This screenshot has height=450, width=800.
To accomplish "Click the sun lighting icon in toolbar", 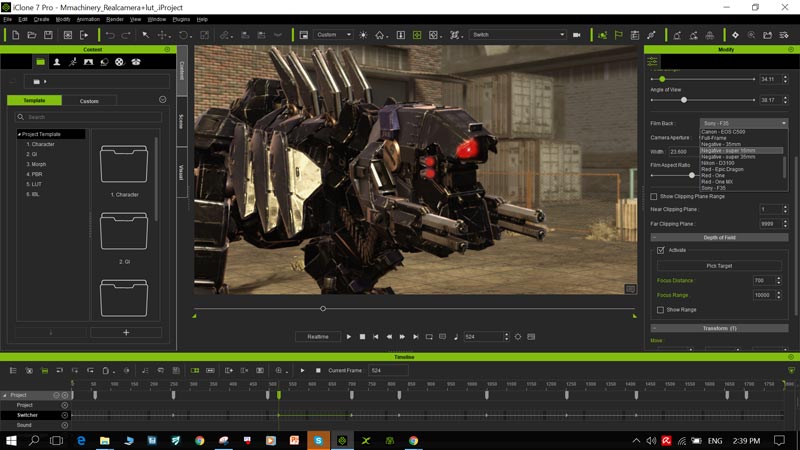I will pyautogui.click(x=363, y=35).
